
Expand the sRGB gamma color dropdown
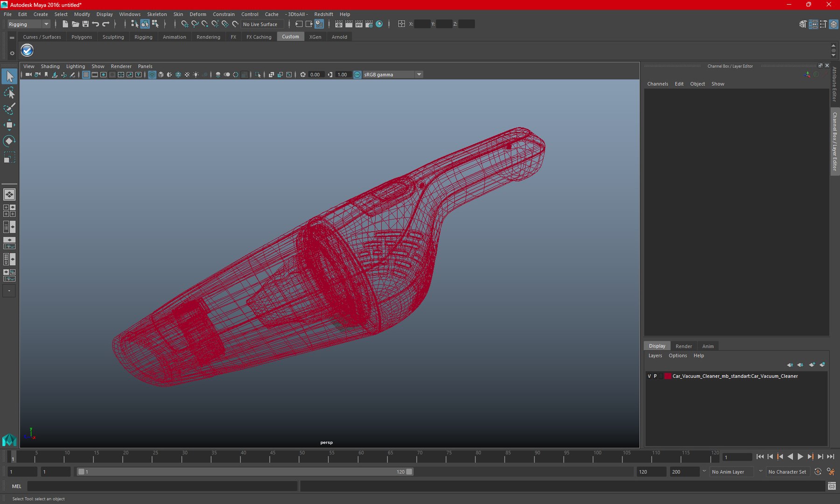tap(419, 75)
